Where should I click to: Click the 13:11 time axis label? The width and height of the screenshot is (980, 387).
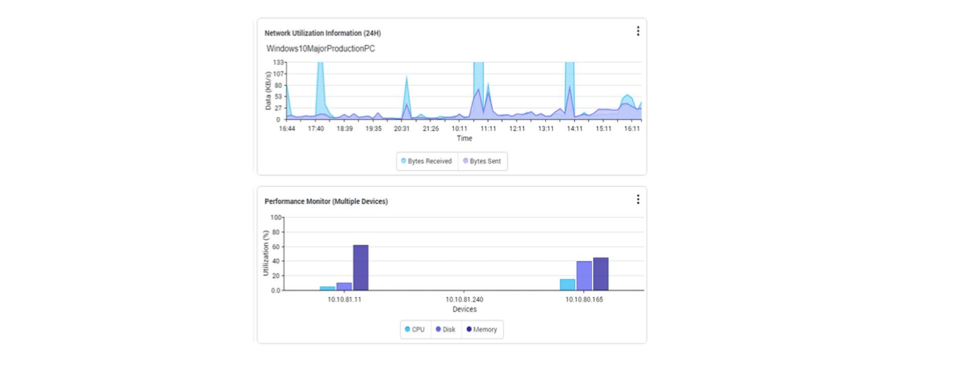pos(546,128)
